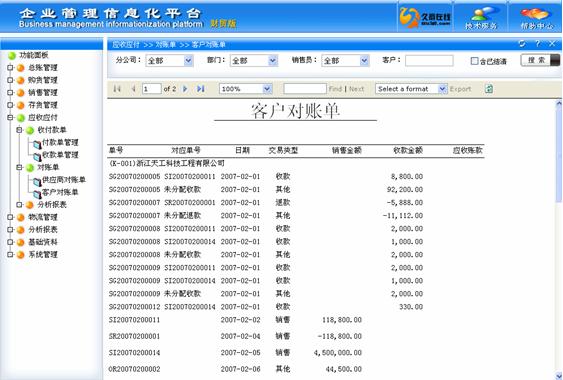
Task: Click the 功能面板 green ball icon
Action: [12, 55]
